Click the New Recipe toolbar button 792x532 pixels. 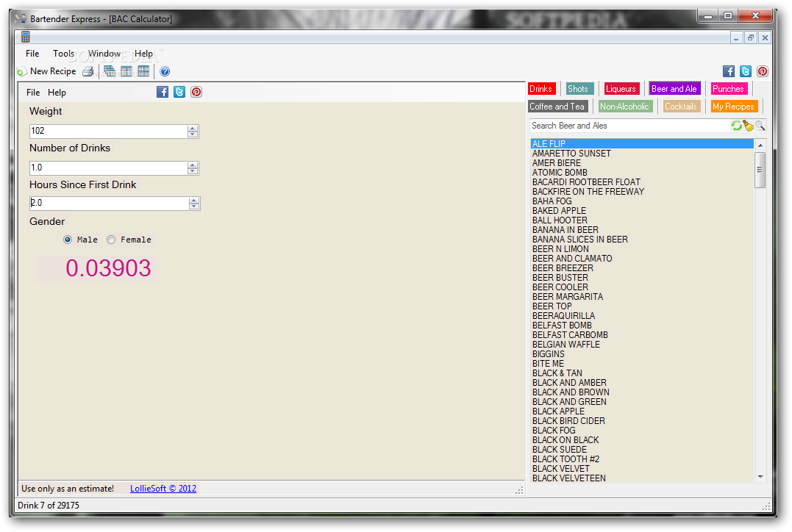[46, 71]
